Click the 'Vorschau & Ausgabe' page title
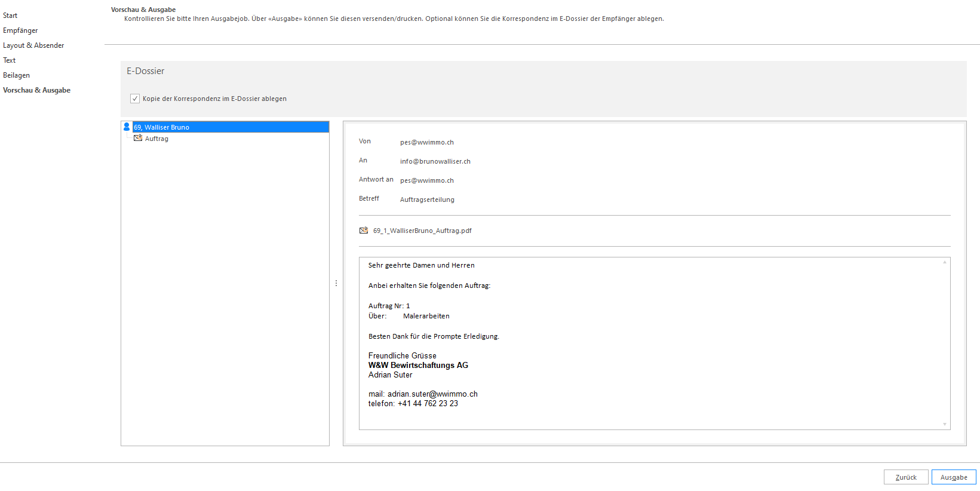This screenshot has width=980, height=491. pyautogui.click(x=143, y=10)
